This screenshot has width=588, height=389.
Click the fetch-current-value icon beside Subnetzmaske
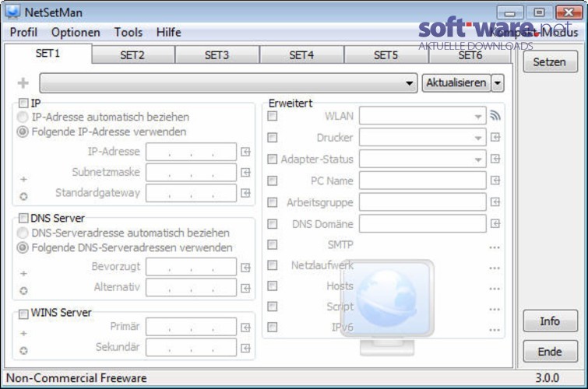[x=245, y=173]
